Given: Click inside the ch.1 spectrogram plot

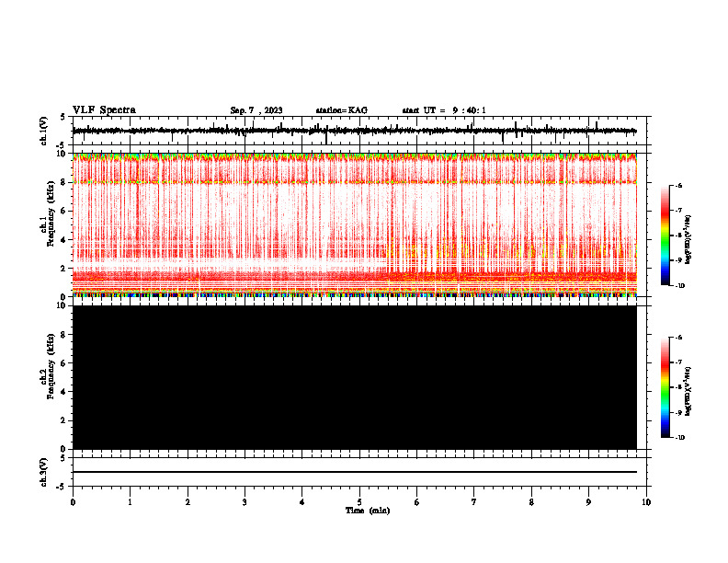Looking at the screenshot, I should (x=355, y=224).
